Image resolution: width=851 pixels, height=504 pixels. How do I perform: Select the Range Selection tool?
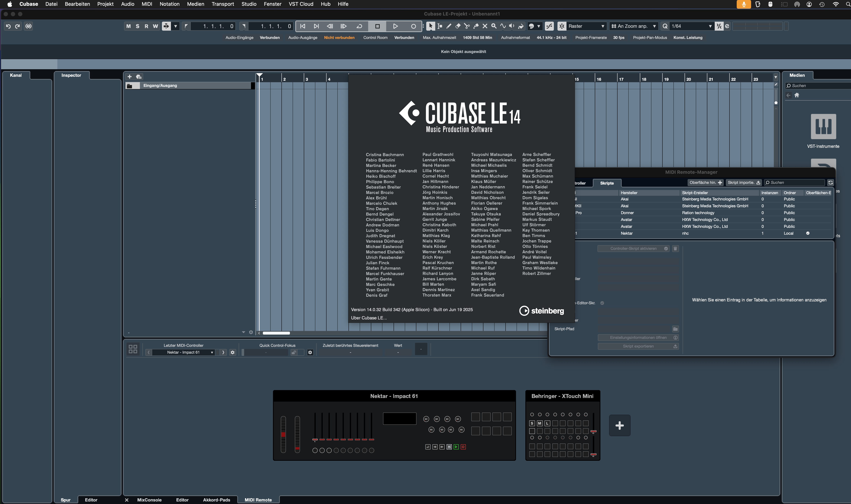tap(440, 26)
